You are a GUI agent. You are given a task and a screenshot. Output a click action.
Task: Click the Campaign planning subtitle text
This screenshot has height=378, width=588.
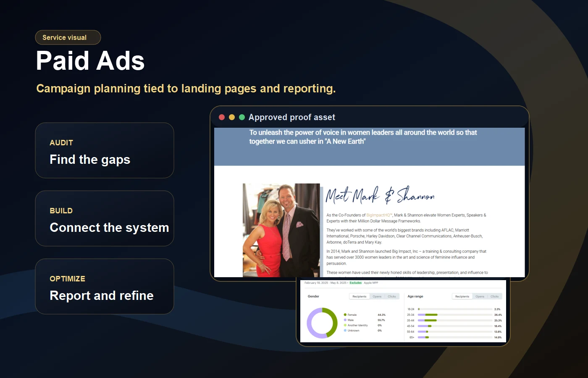tap(186, 89)
